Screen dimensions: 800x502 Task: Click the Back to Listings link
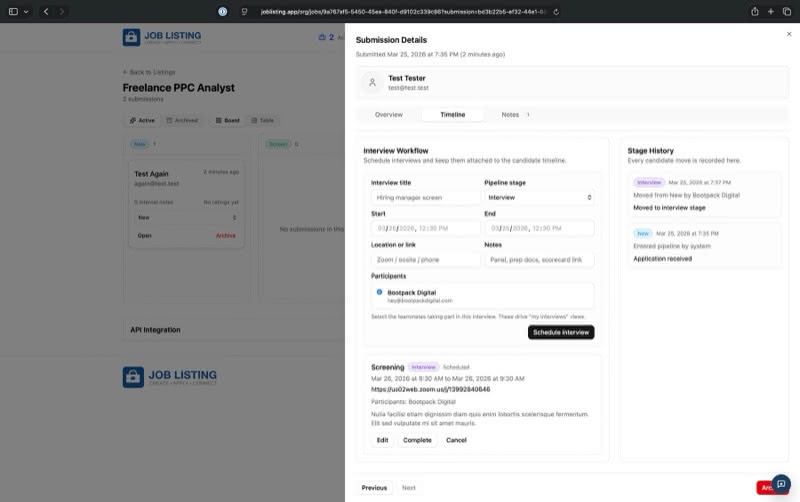click(149, 72)
